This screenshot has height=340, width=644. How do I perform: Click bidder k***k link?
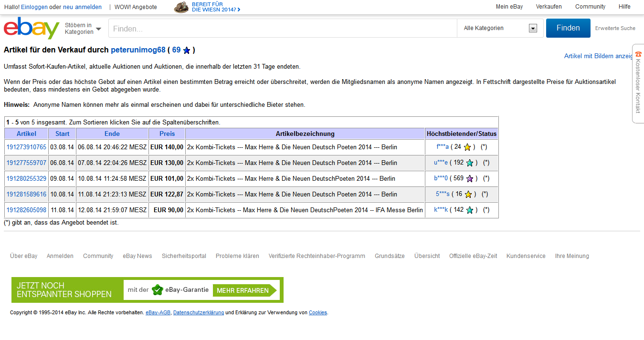pos(441,210)
